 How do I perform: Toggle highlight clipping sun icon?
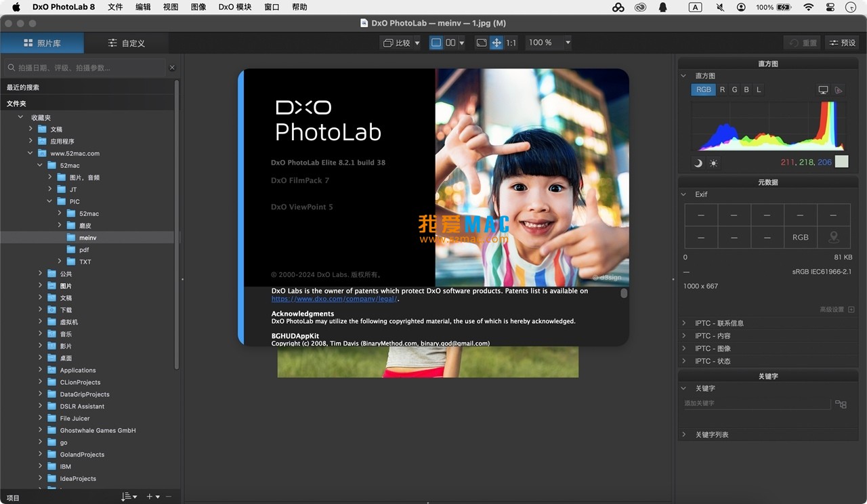click(713, 163)
